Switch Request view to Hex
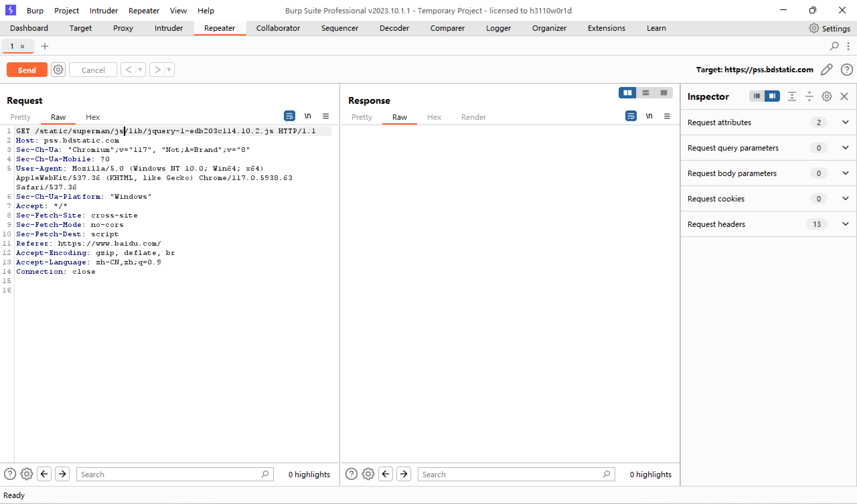Screen dimensions: 857x504 tap(92, 117)
